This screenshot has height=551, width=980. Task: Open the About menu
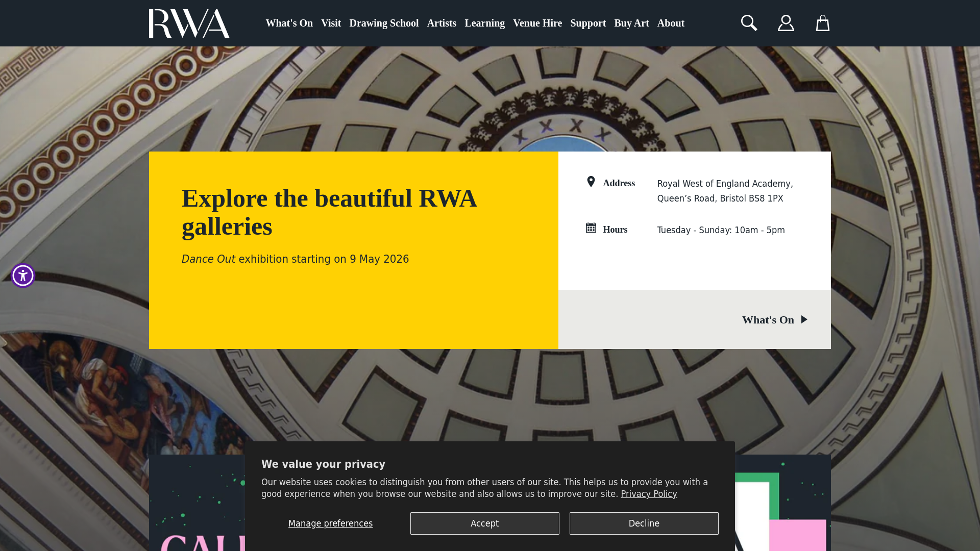coord(671,23)
